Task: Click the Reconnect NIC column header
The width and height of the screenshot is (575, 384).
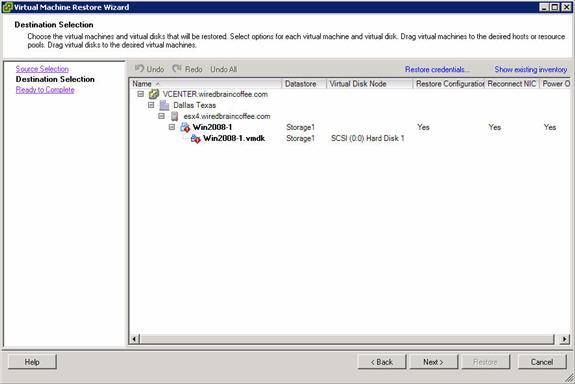Action: [512, 84]
